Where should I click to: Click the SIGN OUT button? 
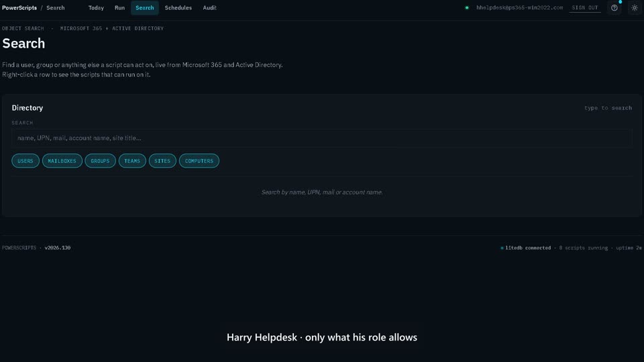click(x=585, y=8)
